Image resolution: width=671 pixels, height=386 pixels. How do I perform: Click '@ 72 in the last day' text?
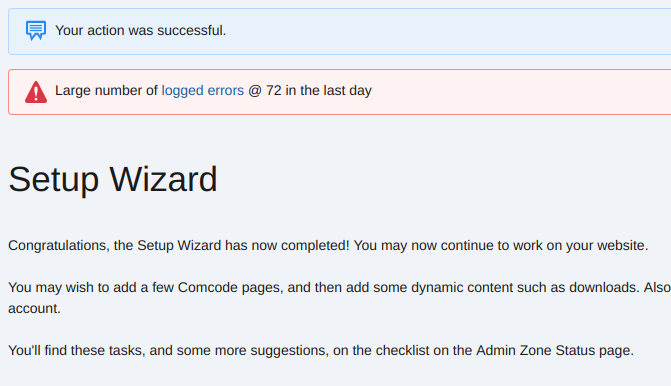pyautogui.click(x=310, y=91)
